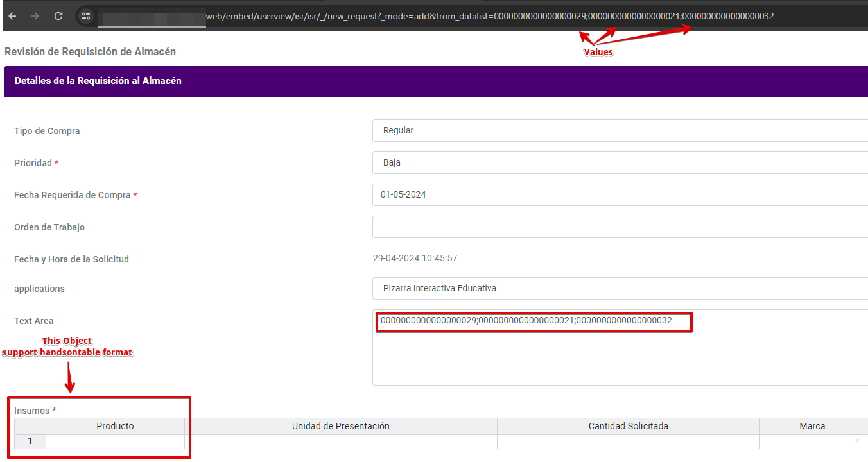868x462 pixels.
Task: Click the 'applications' label
Action: point(39,289)
